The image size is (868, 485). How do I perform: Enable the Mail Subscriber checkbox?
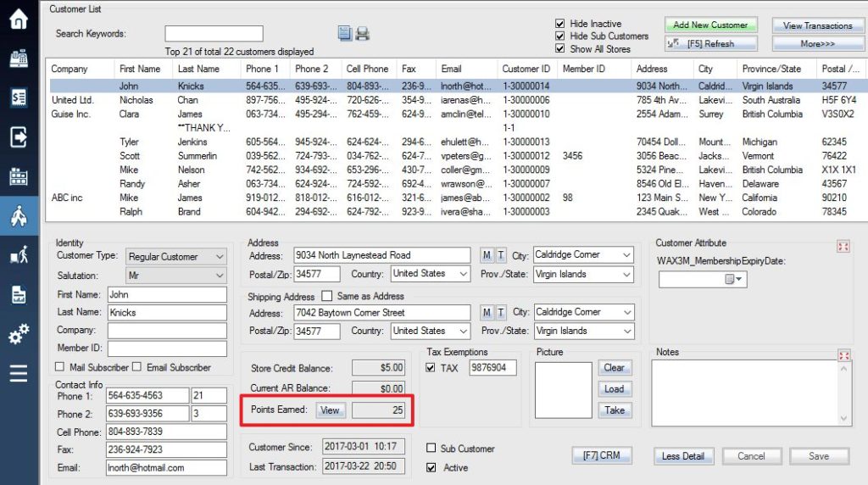(x=59, y=367)
